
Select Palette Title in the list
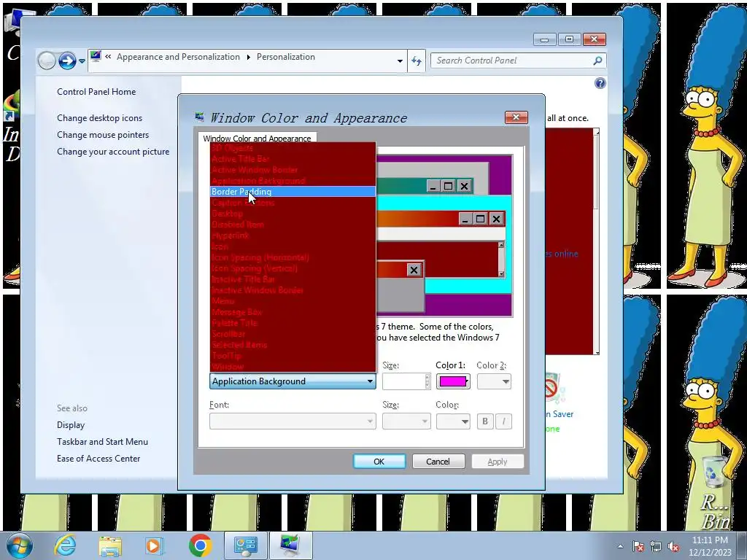tap(293, 323)
